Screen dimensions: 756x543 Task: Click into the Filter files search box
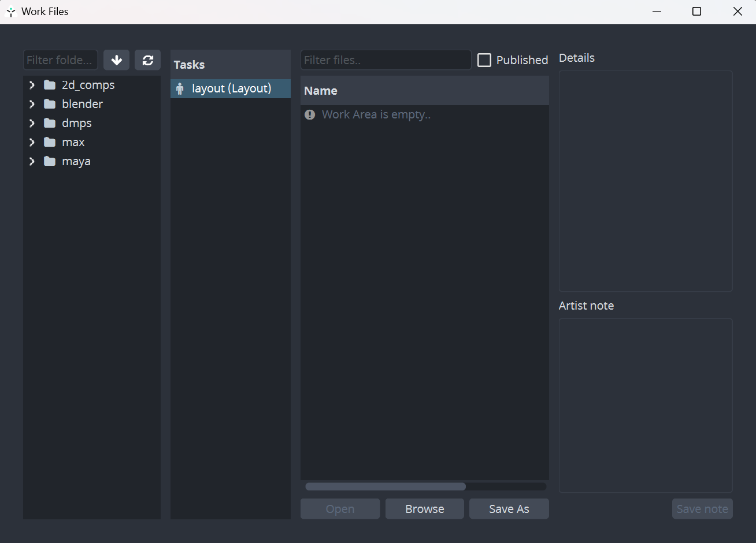pos(386,60)
